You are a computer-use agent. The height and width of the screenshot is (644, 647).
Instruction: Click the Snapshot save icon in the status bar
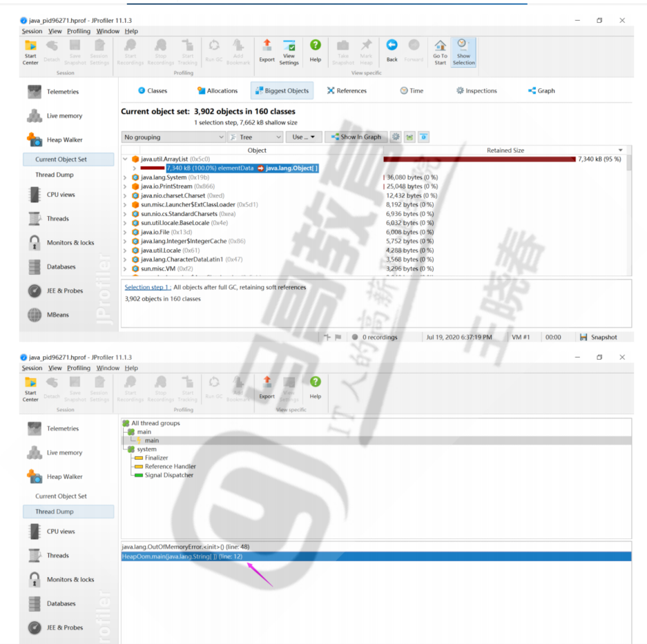[583, 337]
